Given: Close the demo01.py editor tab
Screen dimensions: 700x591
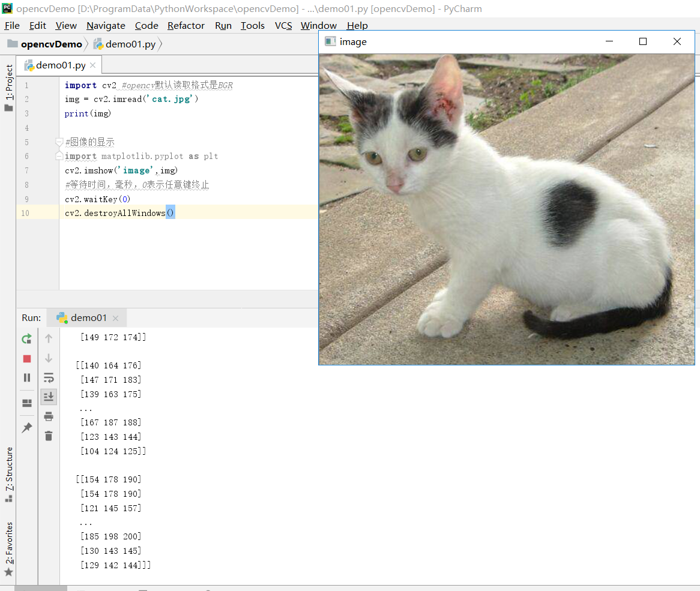Looking at the screenshot, I should (x=93, y=65).
